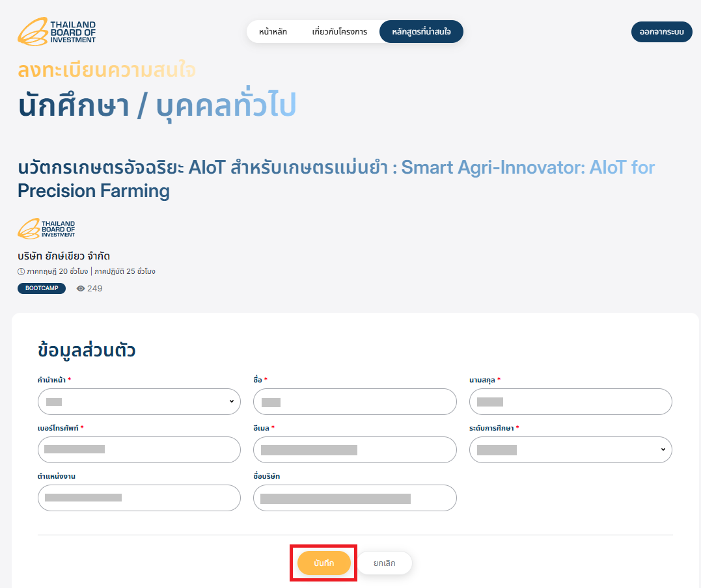
Task: Go to the หน้าหลัก home tab
Action: [x=273, y=32]
